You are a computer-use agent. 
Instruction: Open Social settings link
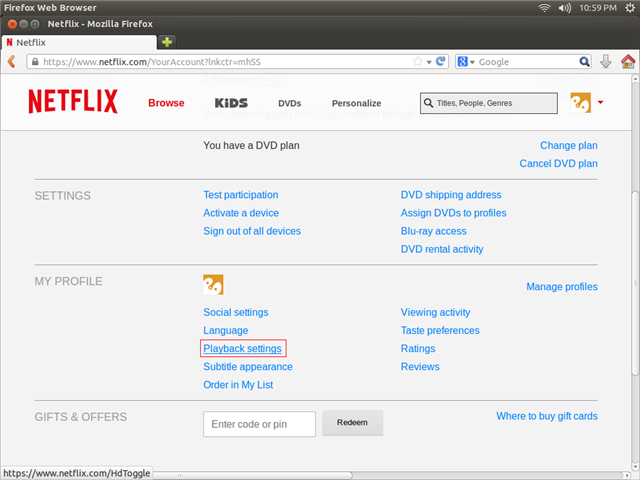coord(236,312)
